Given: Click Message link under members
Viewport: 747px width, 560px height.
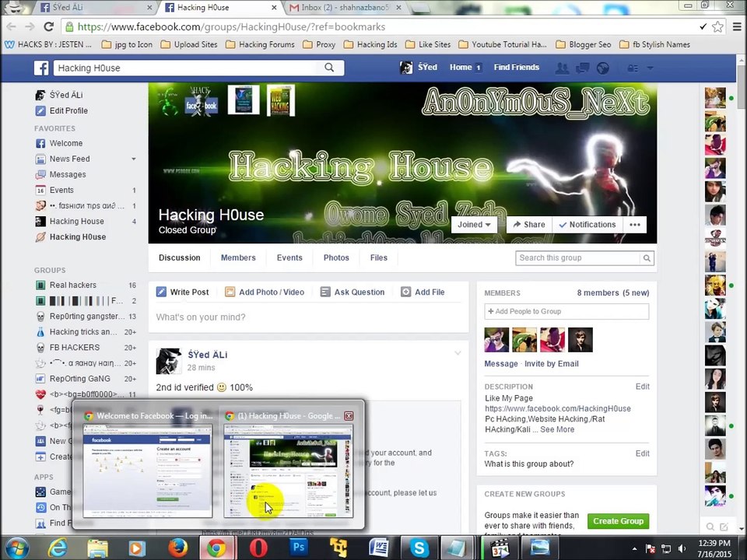Looking at the screenshot, I should (500, 364).
